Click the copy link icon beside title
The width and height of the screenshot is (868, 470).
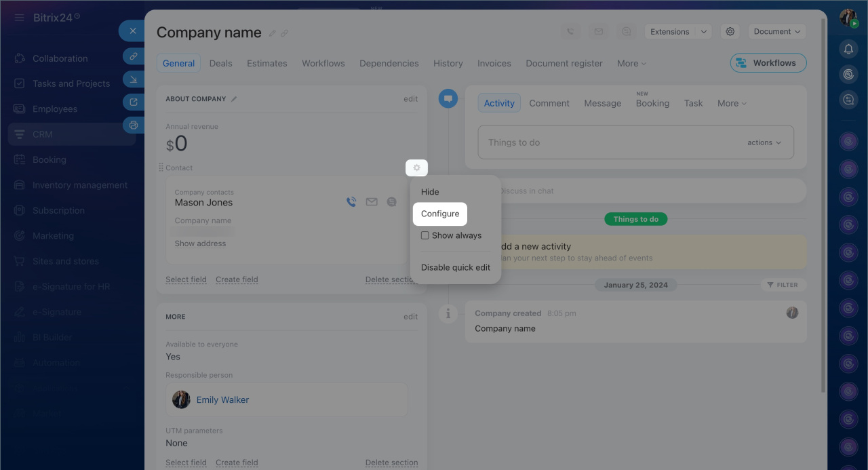tap(285, 33)
